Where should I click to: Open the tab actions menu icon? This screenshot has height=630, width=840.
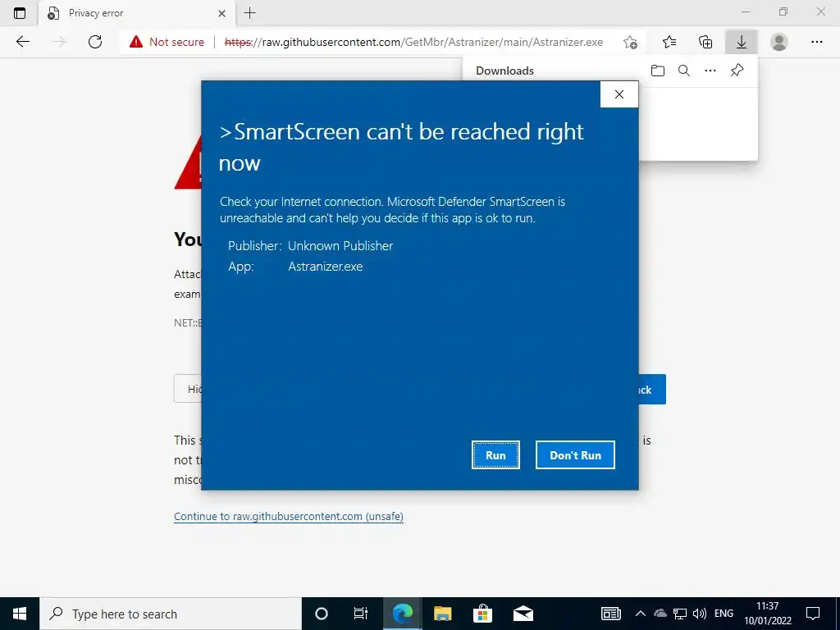tap(20, 13)
